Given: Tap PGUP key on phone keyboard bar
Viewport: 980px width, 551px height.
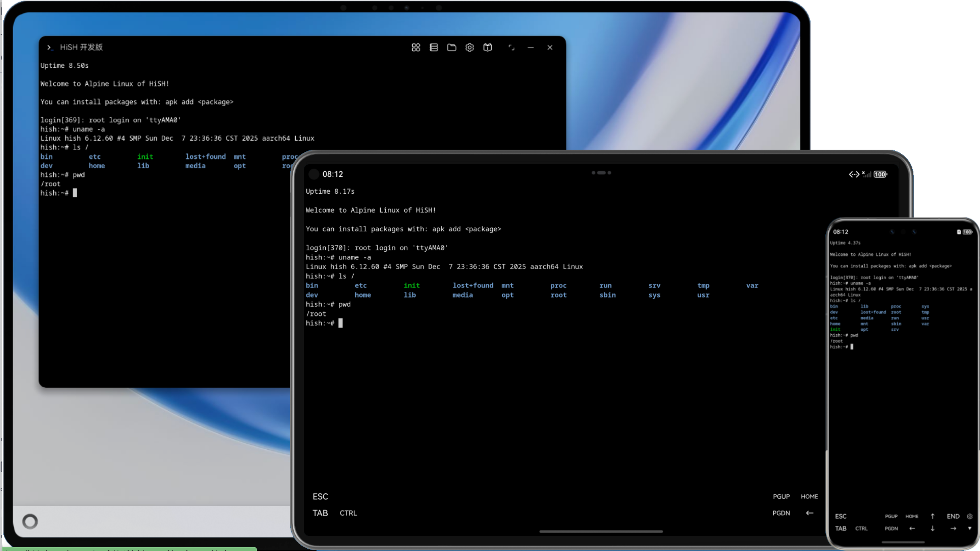Looking at the screenshot, I should click(x=891, y=516).
